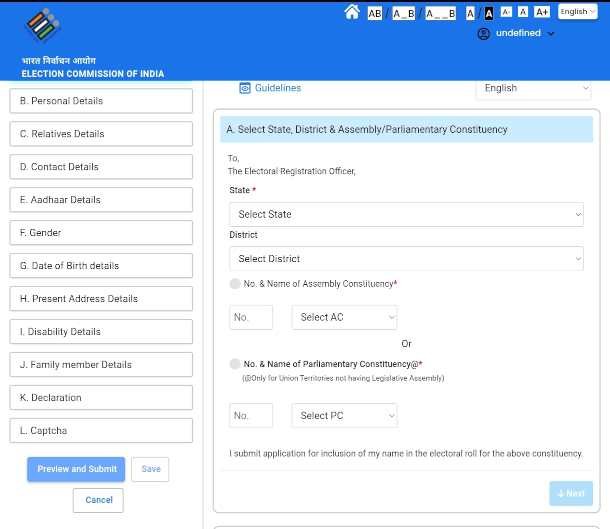The height and width of the screenshot is (529, 610).
Task: Select Parliamentary Constituency radio button
Action: 235,364
